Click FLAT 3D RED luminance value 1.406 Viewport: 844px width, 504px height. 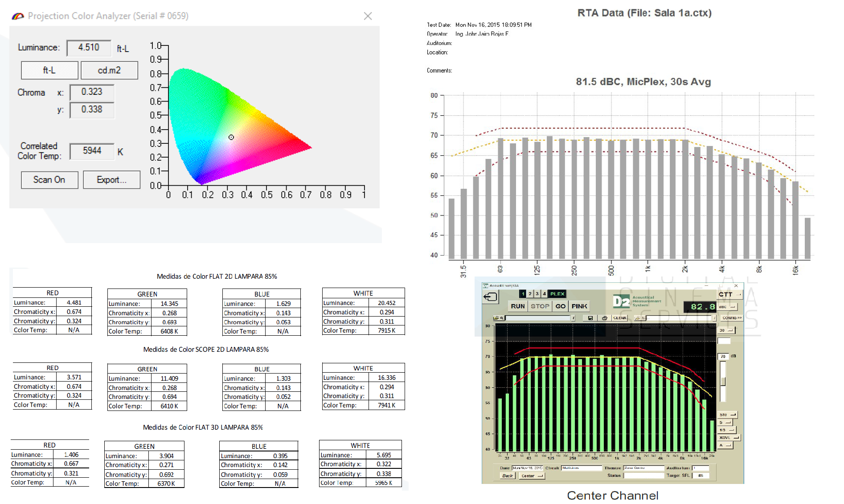pos(71,455)
